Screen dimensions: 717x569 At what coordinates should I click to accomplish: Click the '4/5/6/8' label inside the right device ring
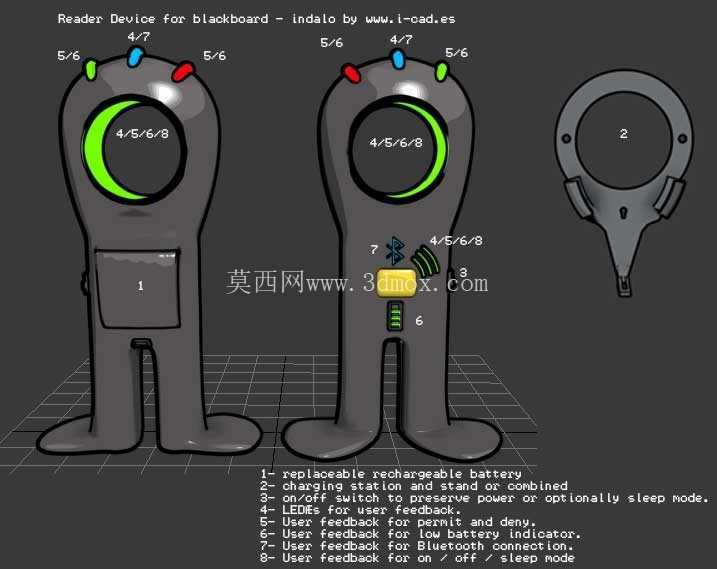[396, 143]
